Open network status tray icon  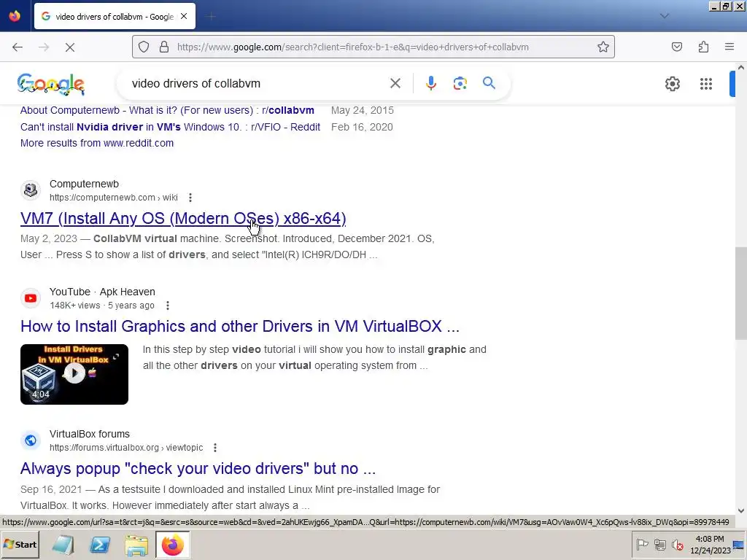click(x=659, y=544)
